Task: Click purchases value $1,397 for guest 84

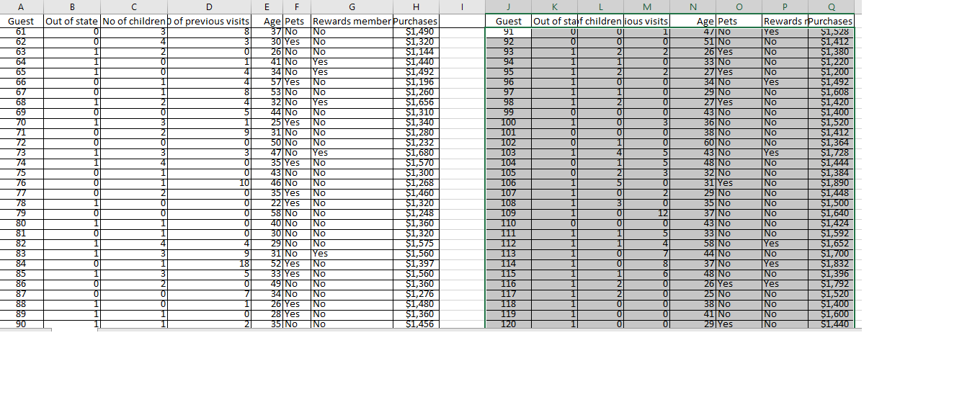Action: coord(415,264)
